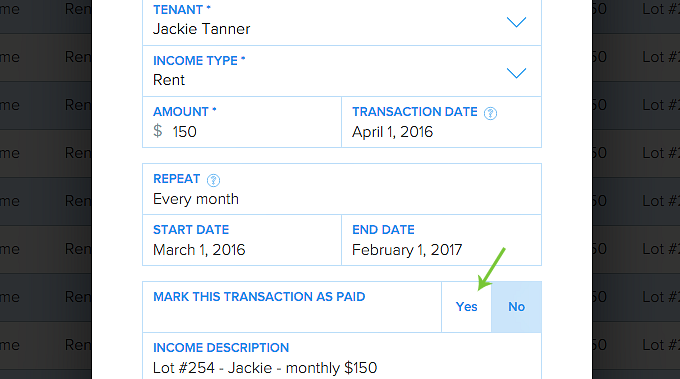
Task: Open the help icon beside Transaction Date
Action: (490, 113)
